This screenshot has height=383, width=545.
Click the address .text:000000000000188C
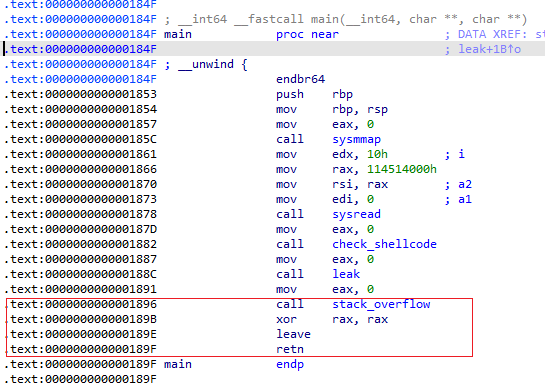pyautogui.click(x=80, y=274)
